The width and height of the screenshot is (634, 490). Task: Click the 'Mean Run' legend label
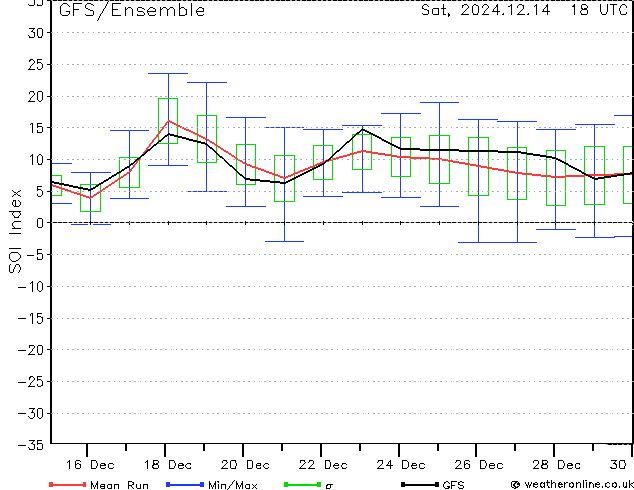(119, 485)
